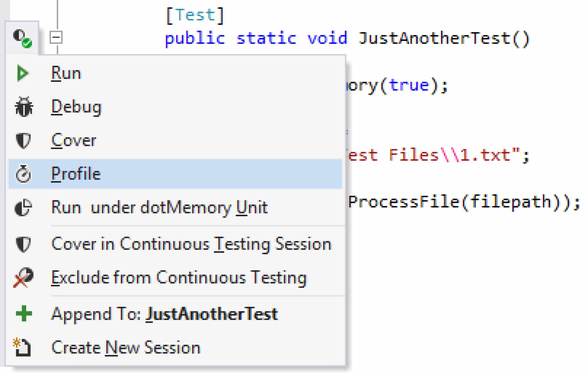Click the Cover shield icon
Viewport: 588px width, 374px height.
click(x=23, y=140)
